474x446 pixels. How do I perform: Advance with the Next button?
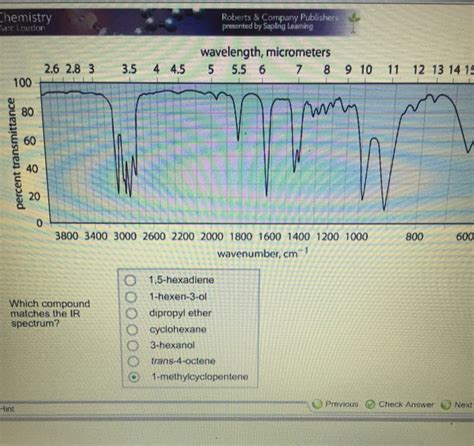pyautogui.click(x=457, y=405)
